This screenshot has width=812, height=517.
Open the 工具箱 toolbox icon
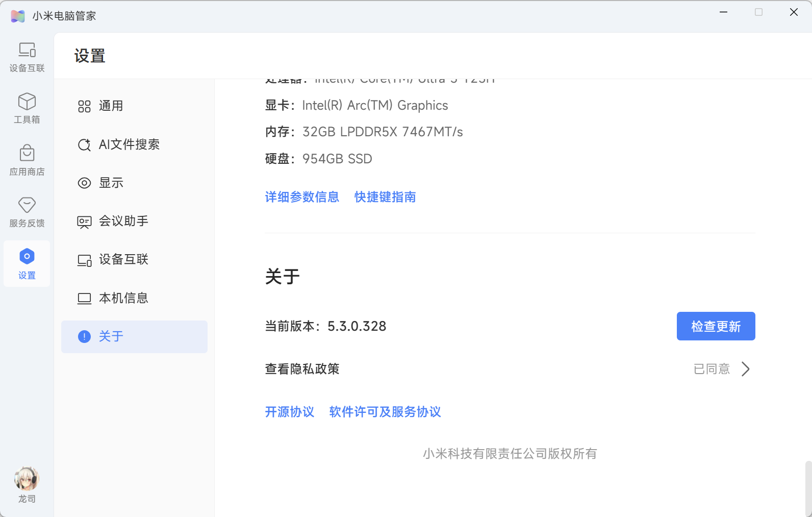27,101
